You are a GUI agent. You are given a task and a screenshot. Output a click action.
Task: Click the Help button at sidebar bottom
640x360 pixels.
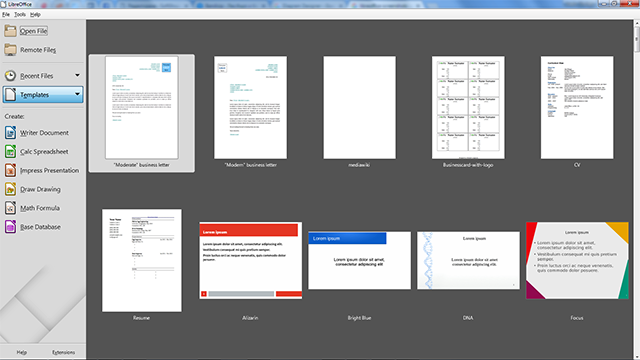coord(22,352)
